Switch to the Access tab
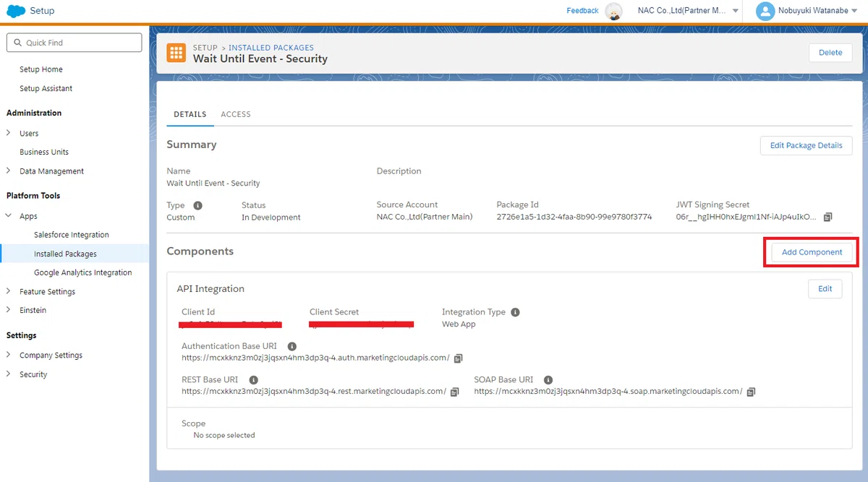The width and height of the screenshot is (868, 482). point(236,114)
